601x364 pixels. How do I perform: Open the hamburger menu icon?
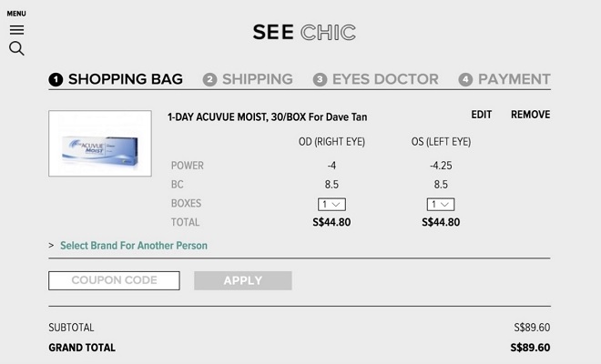[x=16, y=29]
